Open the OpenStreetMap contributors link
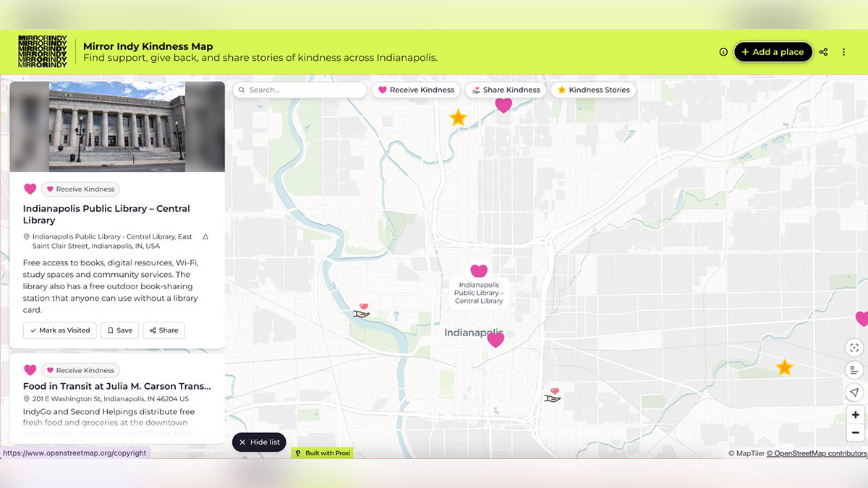 click(x=817, y=453)
